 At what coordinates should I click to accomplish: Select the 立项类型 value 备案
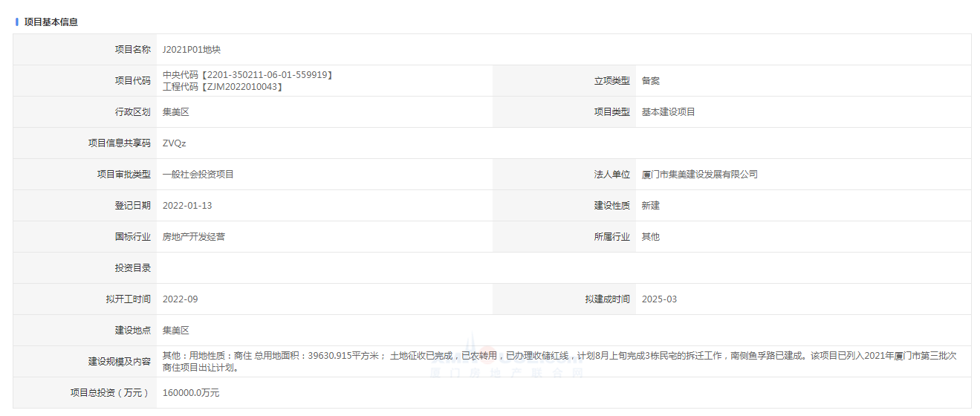650,81
